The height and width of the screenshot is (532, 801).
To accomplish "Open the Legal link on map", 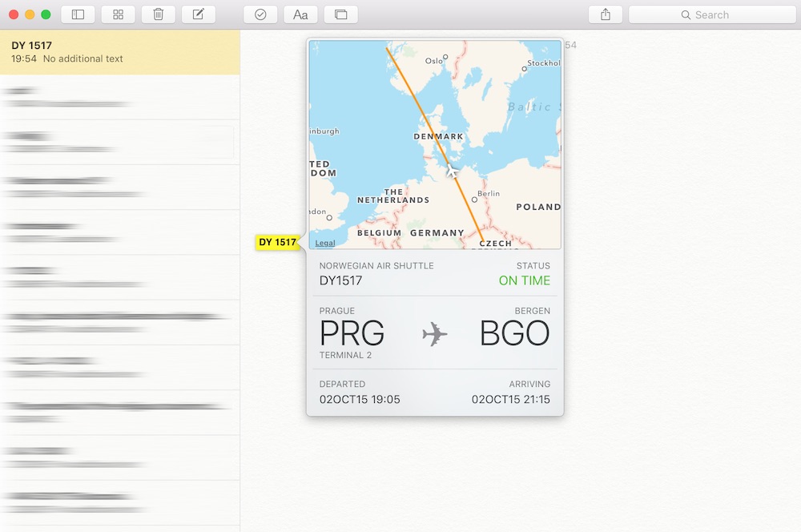I will tap(325, 243).
